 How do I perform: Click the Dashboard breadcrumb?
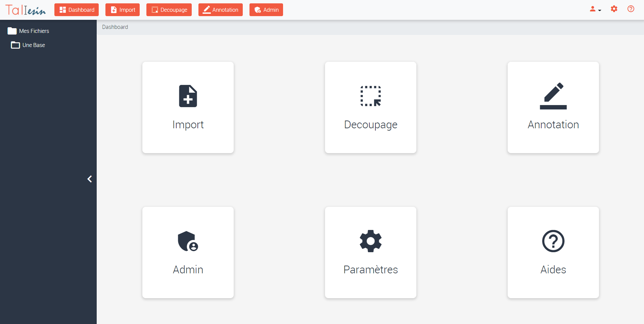click(115, 27)
